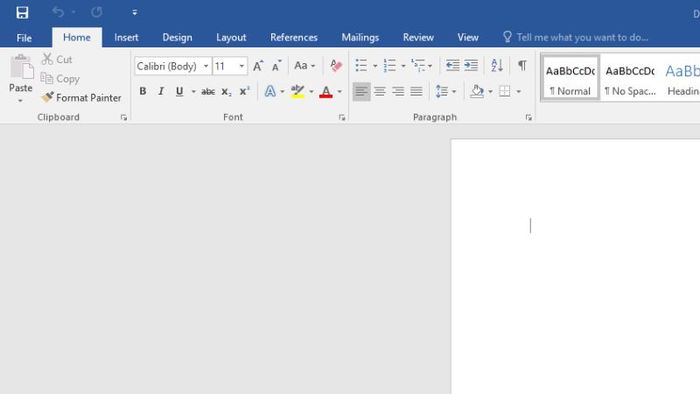Open the Mailings tab
Screen dimensions: 700x394
[360, 37]
